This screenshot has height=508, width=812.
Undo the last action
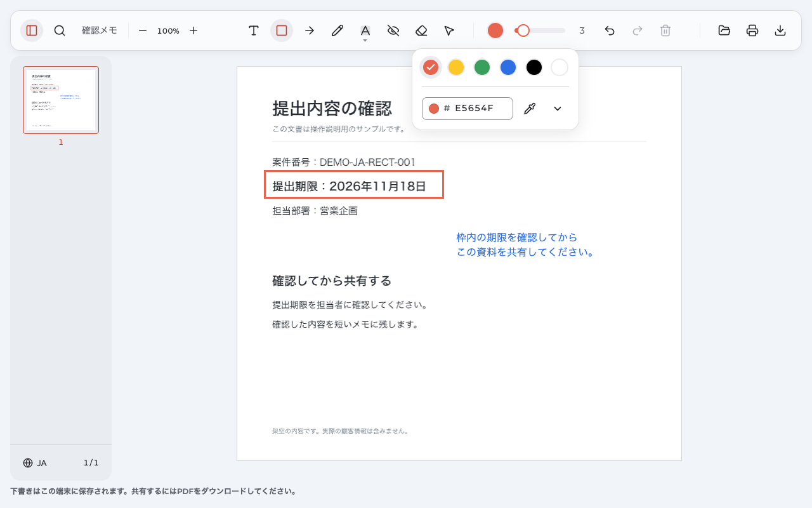point(610,30)
